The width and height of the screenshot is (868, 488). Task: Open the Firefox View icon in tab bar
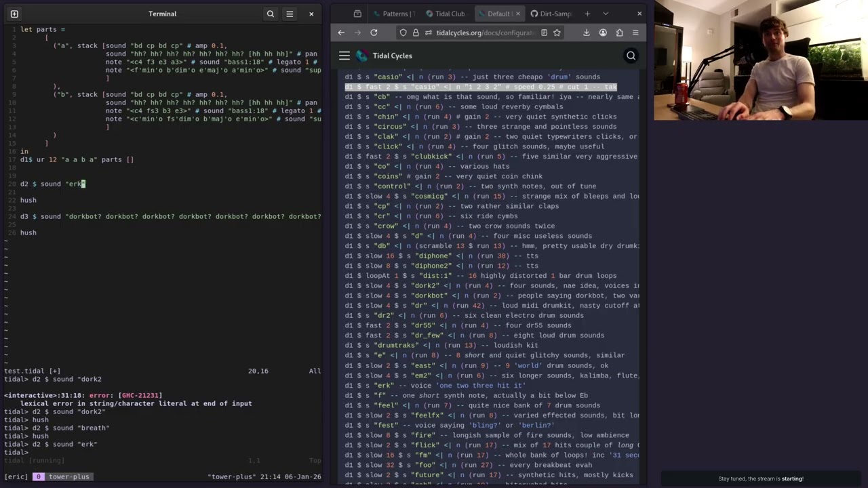coord(357,14)
